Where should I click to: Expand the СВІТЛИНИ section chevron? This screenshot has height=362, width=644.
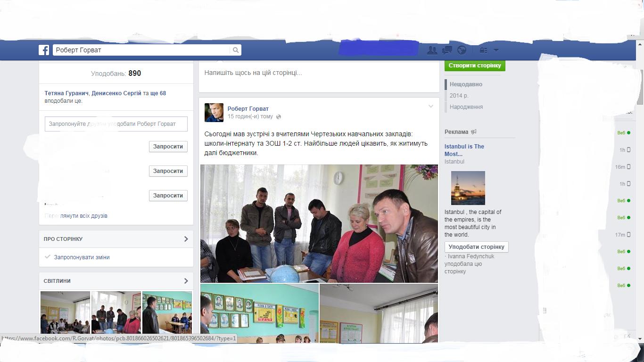click(x=186, y=281)
